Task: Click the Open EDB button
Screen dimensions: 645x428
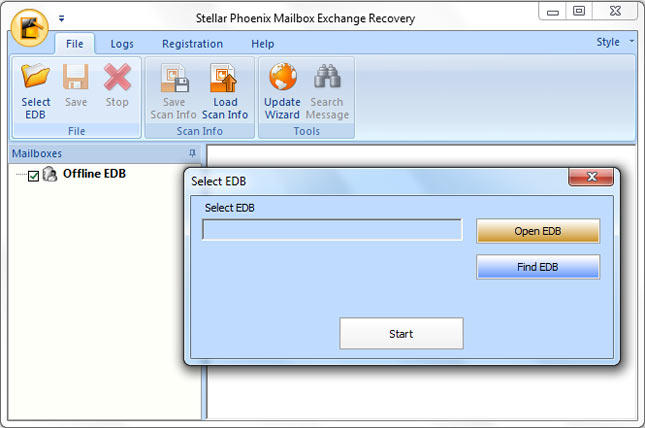Action: click(x=538, y=231)
